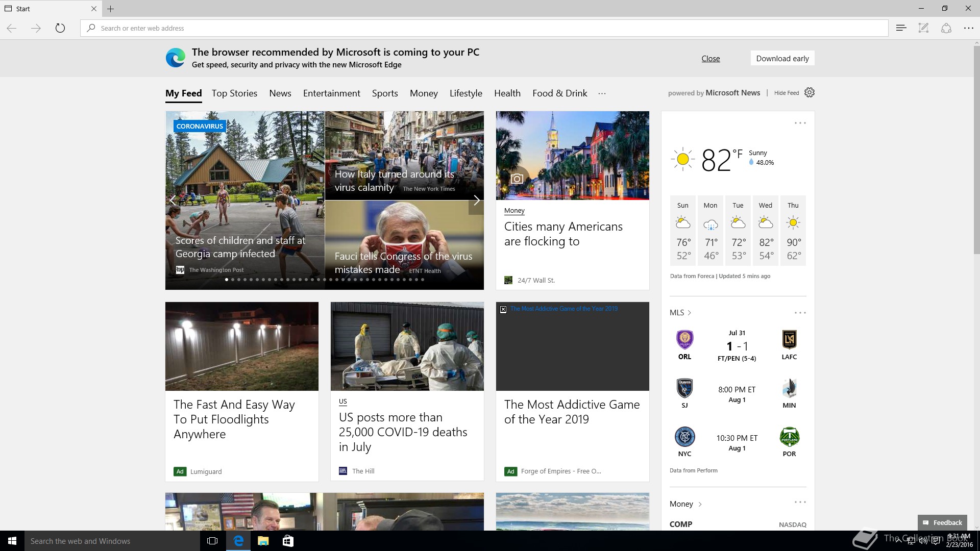Open a new tab with plus icon
980x551 pixels.
[110, 9]
